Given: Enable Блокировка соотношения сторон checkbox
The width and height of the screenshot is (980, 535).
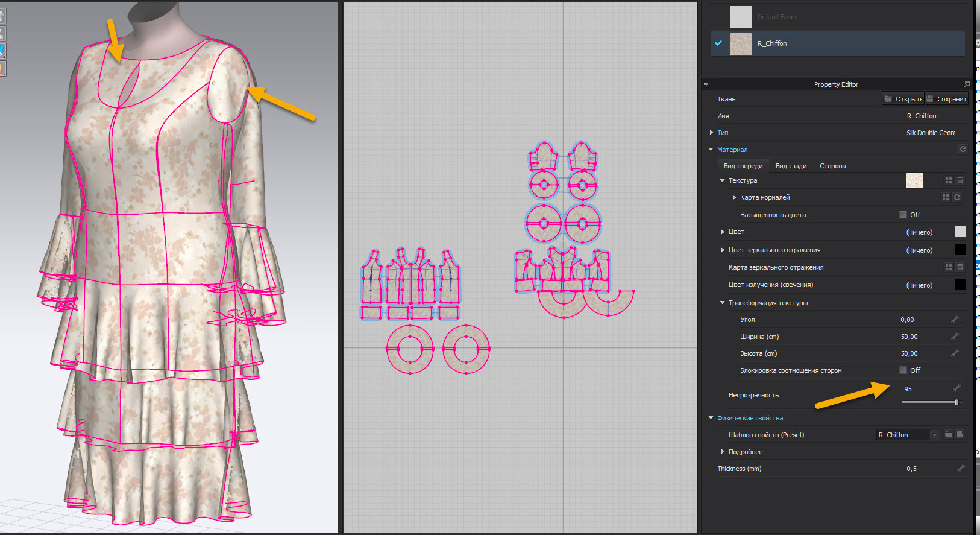Looking at the screenshot, I should point(903,370).
